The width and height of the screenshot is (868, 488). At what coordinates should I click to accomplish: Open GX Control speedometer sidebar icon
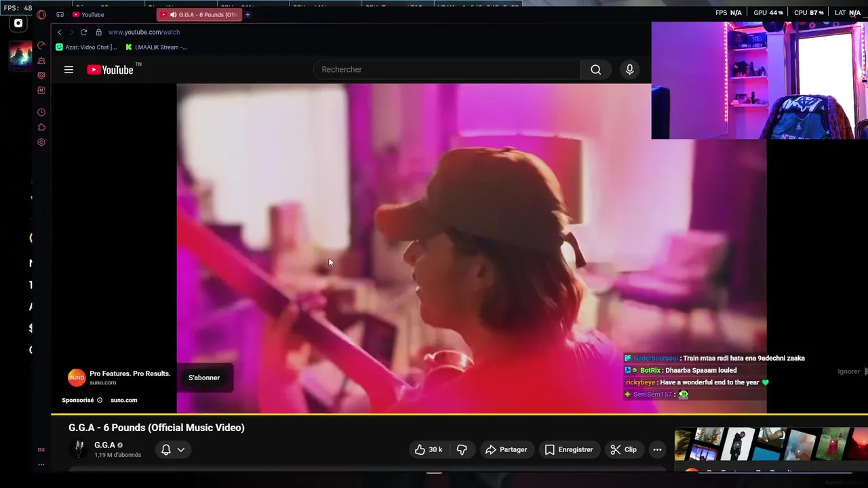pyautogui.click(x=41, y=45)
